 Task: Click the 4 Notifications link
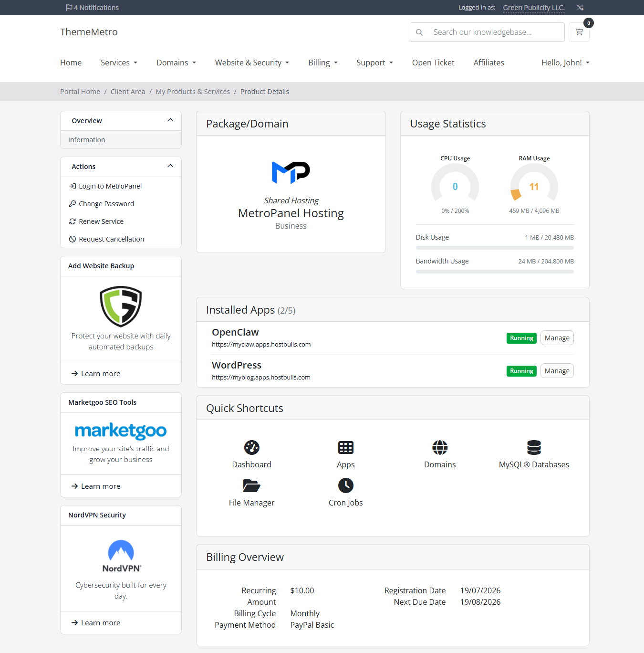point(93,8)
